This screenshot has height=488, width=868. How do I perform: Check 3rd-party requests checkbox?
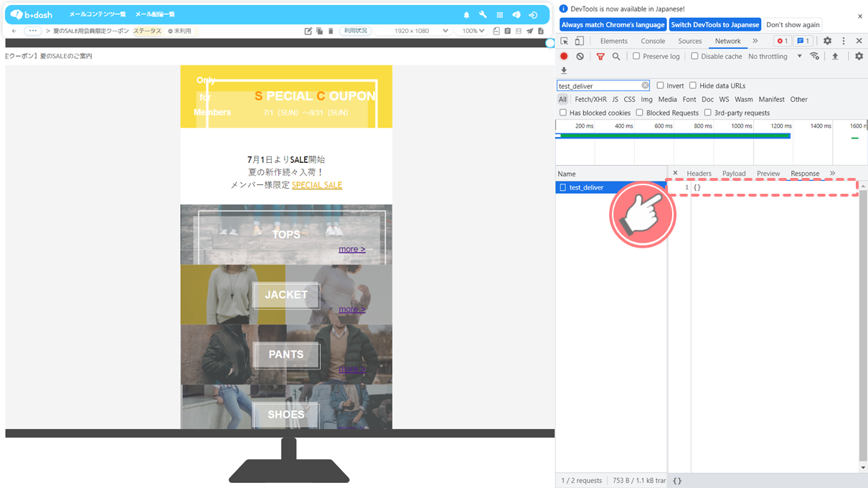point(707,113)
